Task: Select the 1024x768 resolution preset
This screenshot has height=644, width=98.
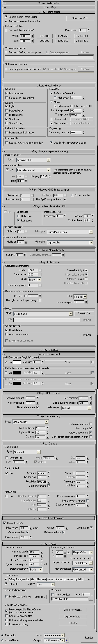Action: click(x=63, y=36)
